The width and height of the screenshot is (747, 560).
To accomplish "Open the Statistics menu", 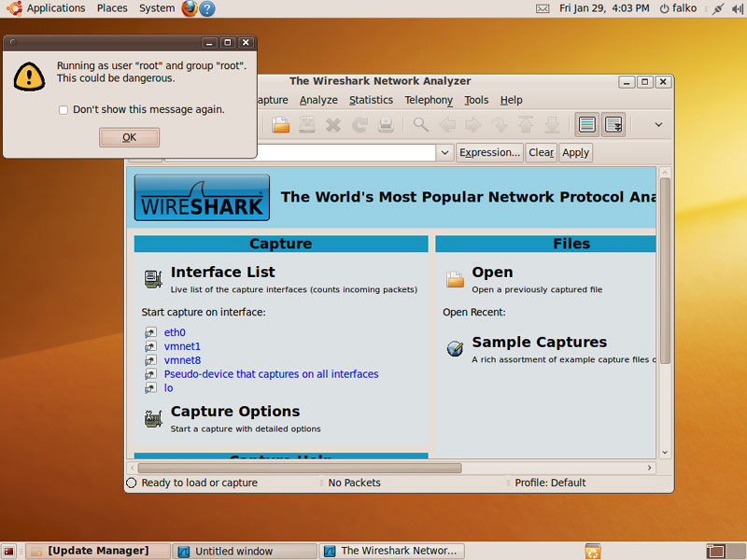I will [371, 100].
